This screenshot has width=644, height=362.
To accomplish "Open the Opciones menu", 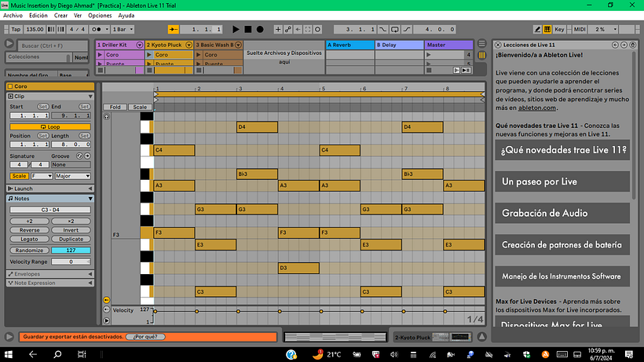I will click(100, 16).
